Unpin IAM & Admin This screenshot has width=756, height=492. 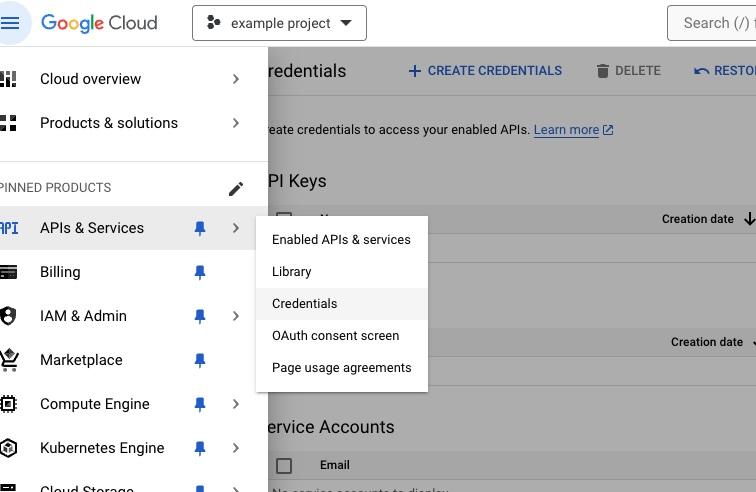(200, 316)
